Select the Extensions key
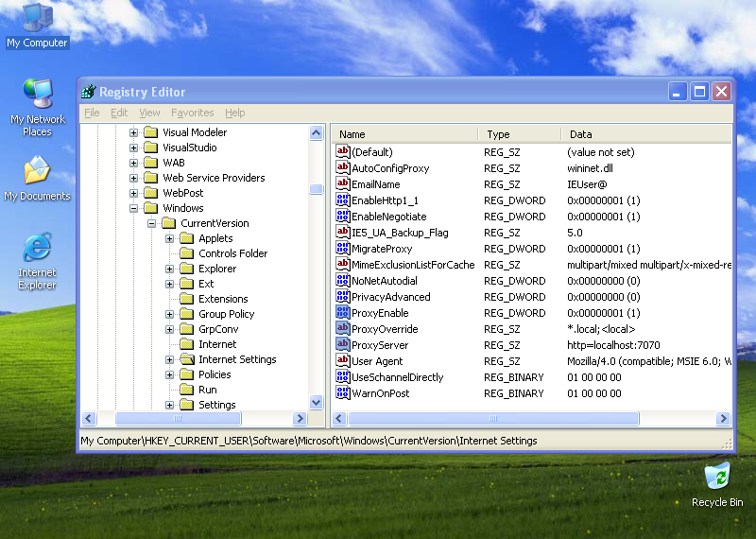 223,299
